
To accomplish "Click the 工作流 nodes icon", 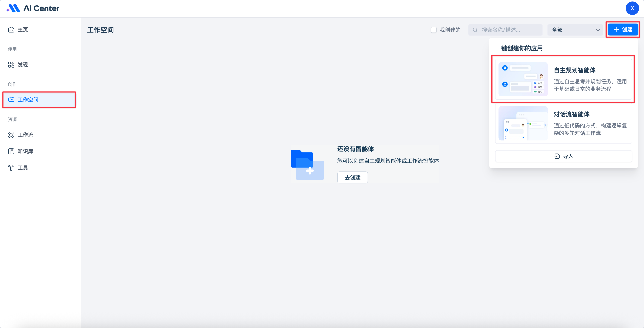I will point(11,135).
